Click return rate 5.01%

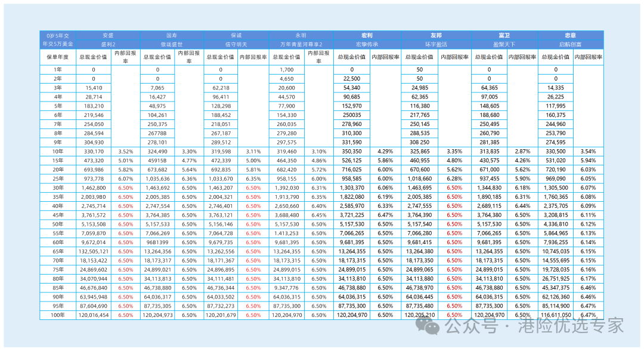[126, 161]
